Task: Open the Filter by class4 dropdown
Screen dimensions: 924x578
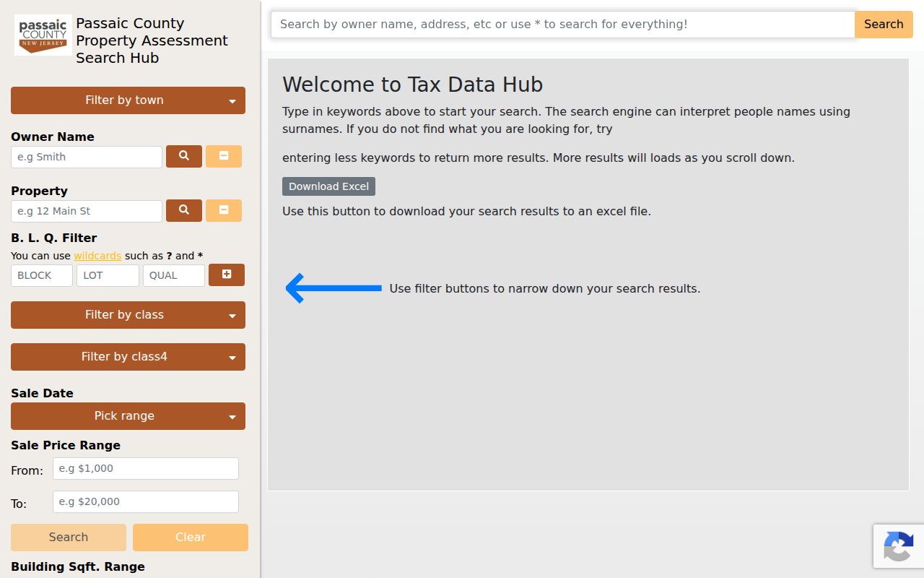Action: (x=128, y=357)
